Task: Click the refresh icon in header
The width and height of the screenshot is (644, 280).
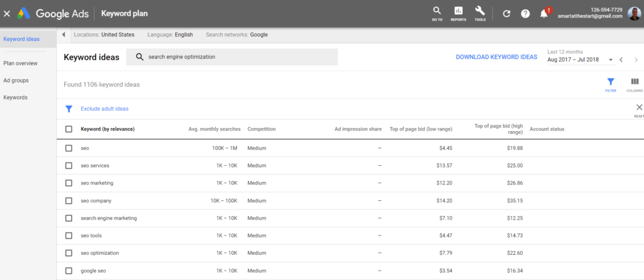Action: point(507,14)
